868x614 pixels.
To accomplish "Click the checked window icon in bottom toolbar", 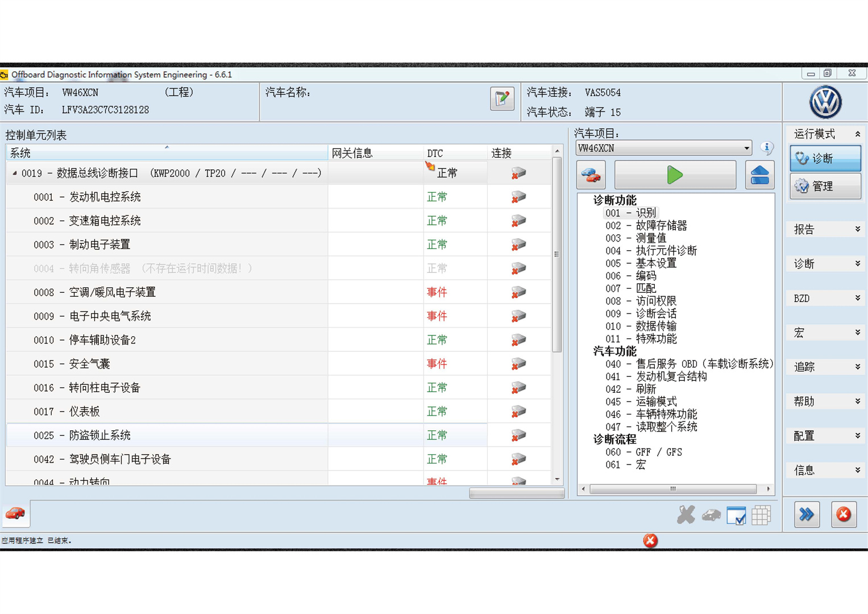I will [x=736, y=516].
